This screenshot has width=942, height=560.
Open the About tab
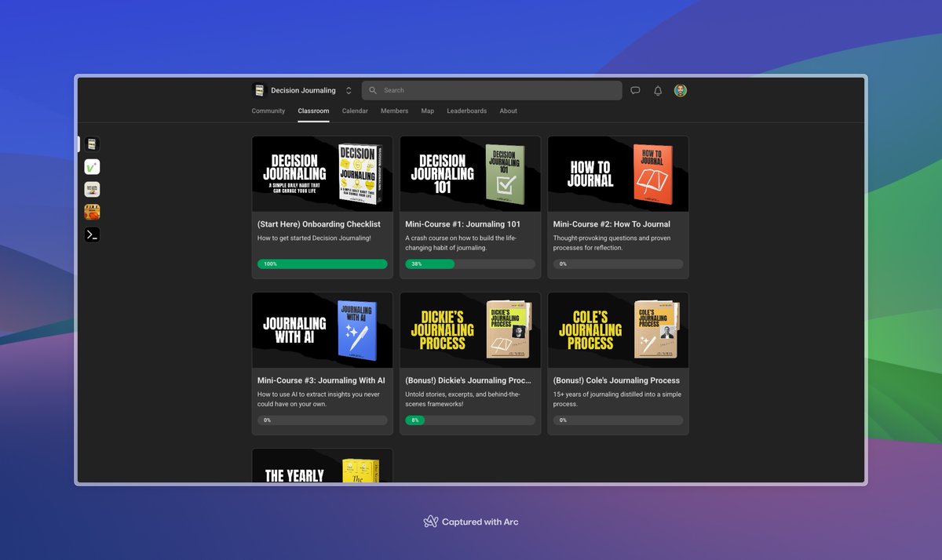(509, 111)
